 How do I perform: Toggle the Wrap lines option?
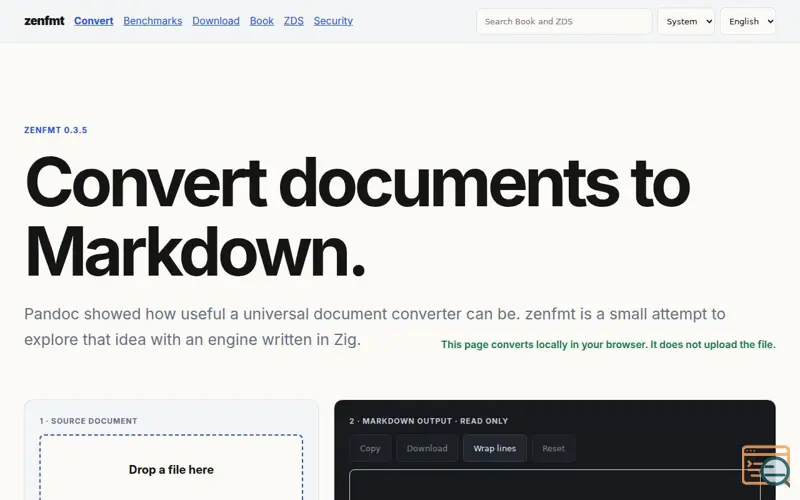tap(494, 448)
